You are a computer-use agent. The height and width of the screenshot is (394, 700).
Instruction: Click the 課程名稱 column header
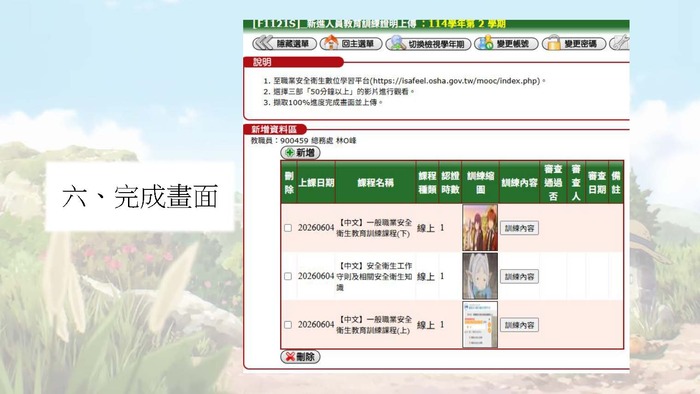click(375, 182)
